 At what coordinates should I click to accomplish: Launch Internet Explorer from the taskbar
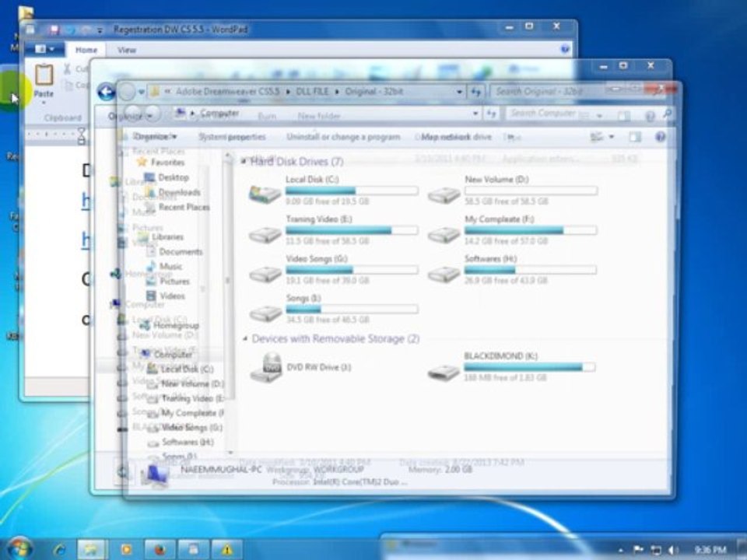coord(60,550)
